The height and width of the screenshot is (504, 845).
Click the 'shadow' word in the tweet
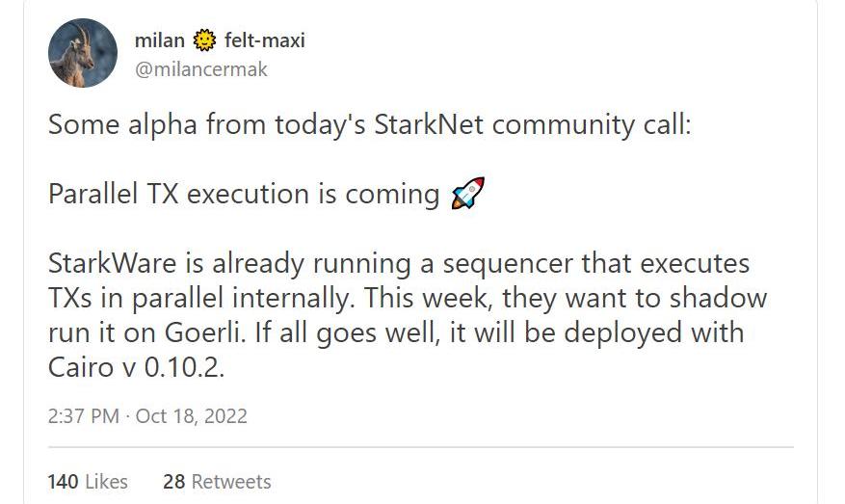point(718,298)
